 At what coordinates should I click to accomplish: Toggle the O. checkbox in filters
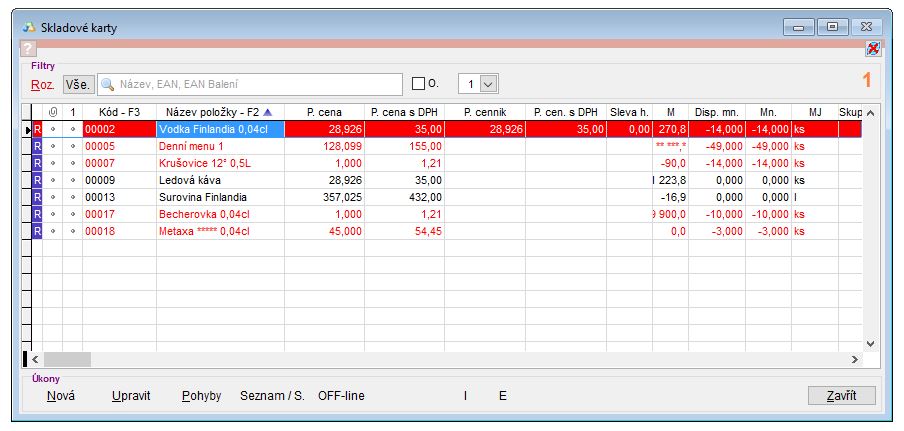click(419, 84)
